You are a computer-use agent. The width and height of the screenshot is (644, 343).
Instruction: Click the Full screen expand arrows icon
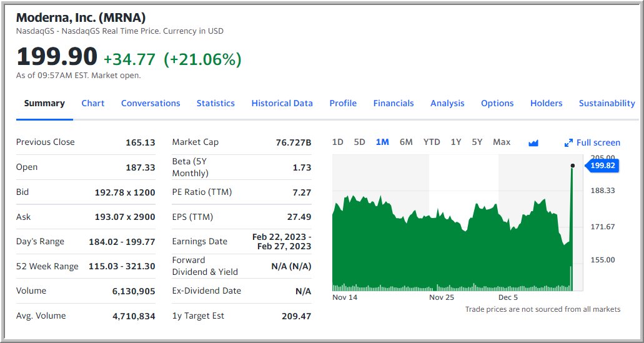[x=568, y=143]
